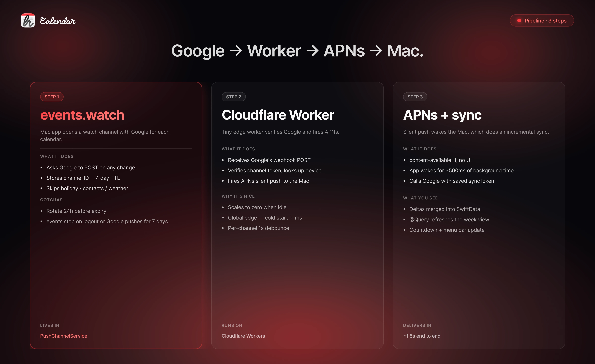Expand the WHAT IT DOES section on Step 1

click(57, 156)
